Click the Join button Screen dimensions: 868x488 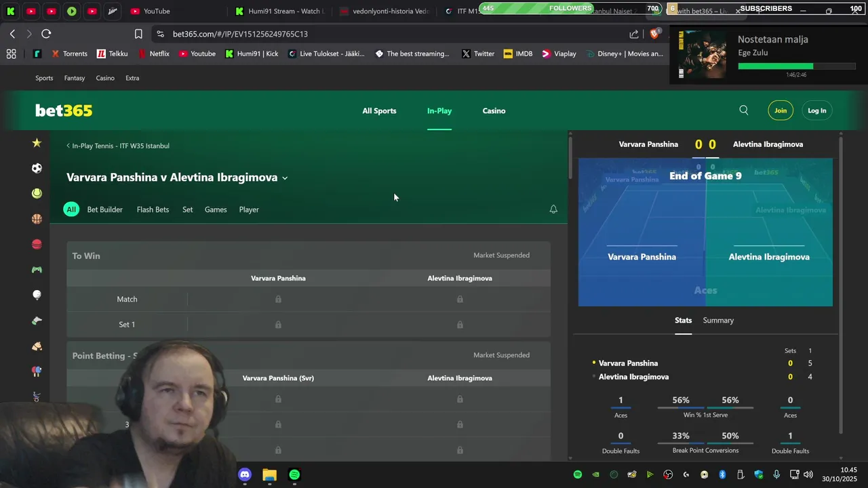[781, 110]
